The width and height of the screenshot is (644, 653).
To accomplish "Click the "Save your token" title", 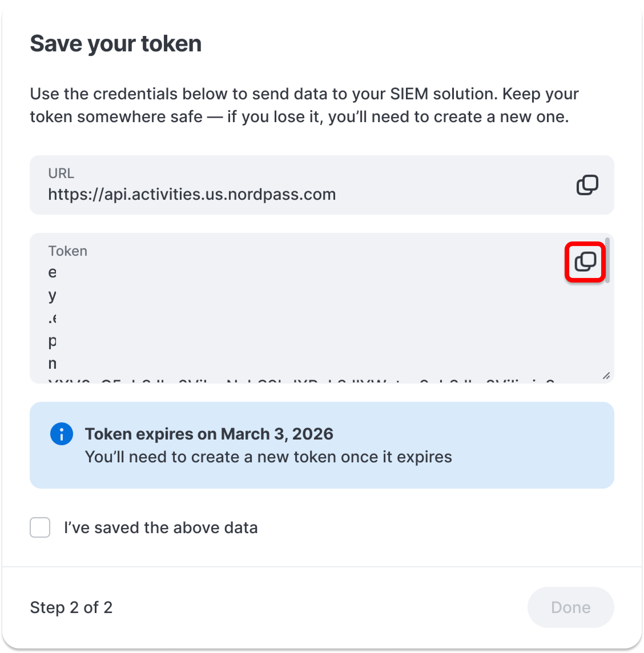I will [x=116, y=44].
